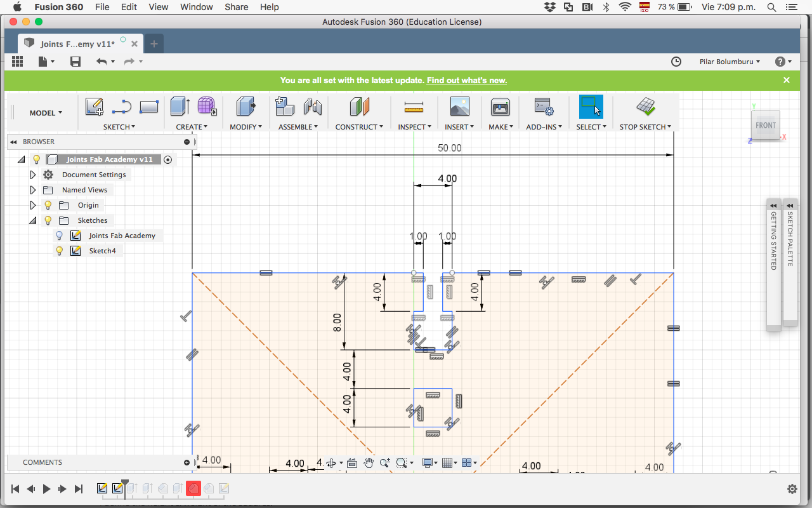This screenshot has height=508, width=812.
Task: Open the SKETCH menu
Action: [x=119, y=127]
